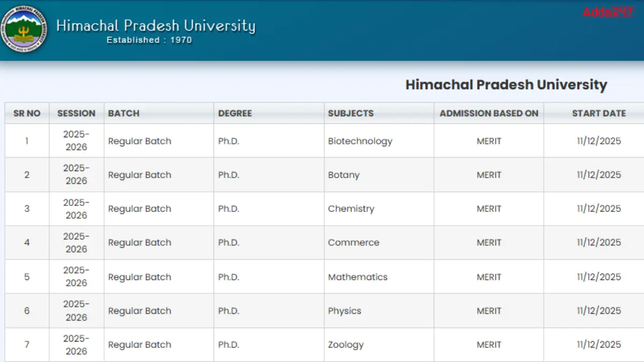Open the Commerce Ph.D. row
This screenshot has width=644, height=362.
[353, 242]
